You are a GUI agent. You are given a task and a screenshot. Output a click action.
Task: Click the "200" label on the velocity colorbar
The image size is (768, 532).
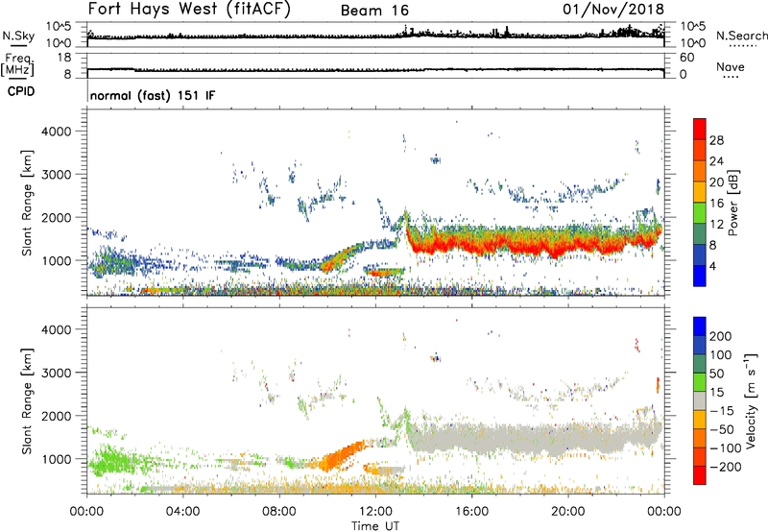click(x=721, y=336)
